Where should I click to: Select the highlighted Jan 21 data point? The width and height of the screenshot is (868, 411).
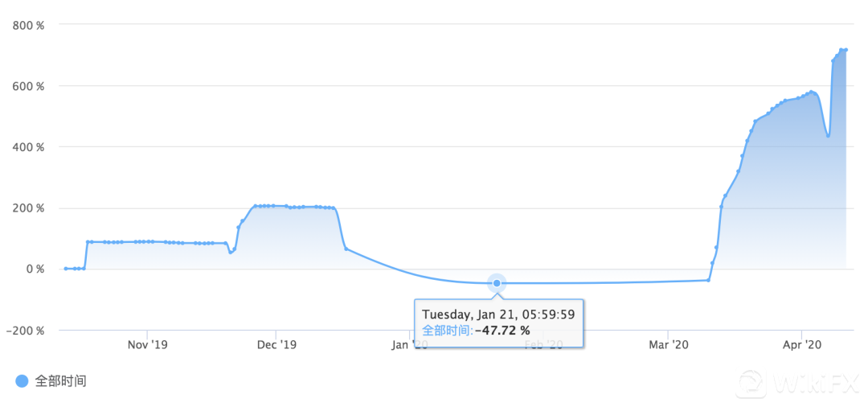coord(497,283)
